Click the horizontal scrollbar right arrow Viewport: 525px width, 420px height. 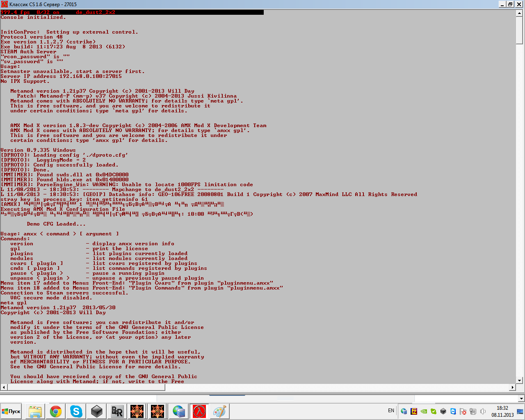[x=512, y=387]
